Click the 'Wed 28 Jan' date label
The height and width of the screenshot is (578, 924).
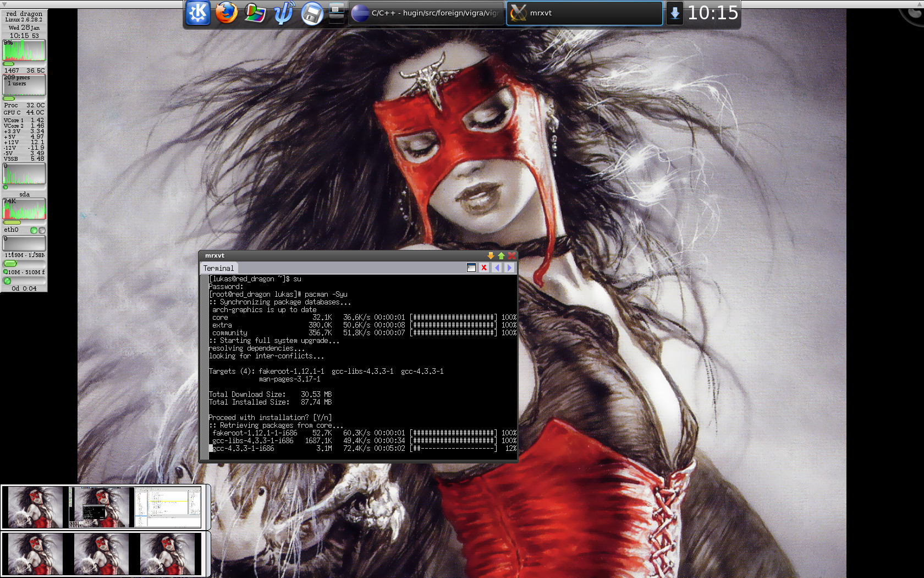[24, 28]
